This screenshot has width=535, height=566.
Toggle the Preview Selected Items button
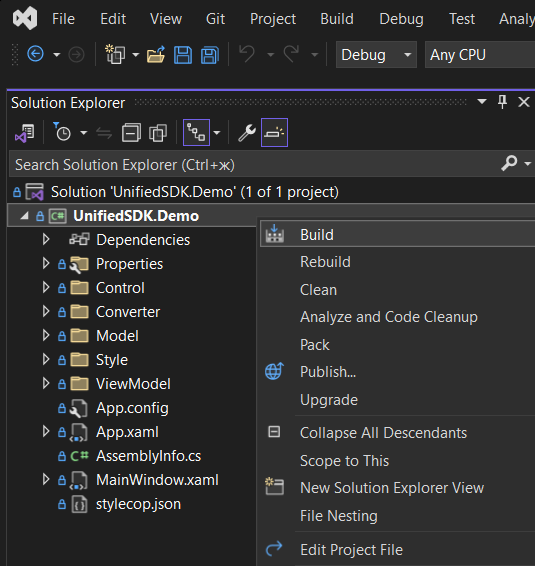(x=274, y=132)
